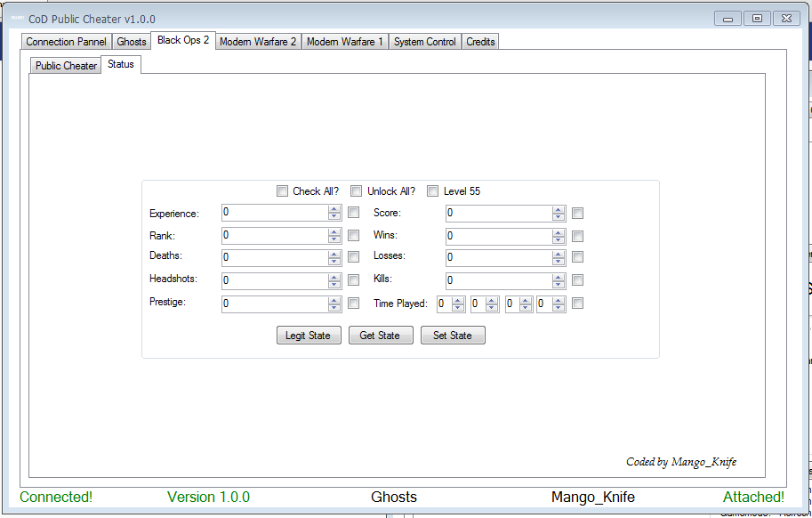Increase the fourth Time Played spinner value

(559, 301)
